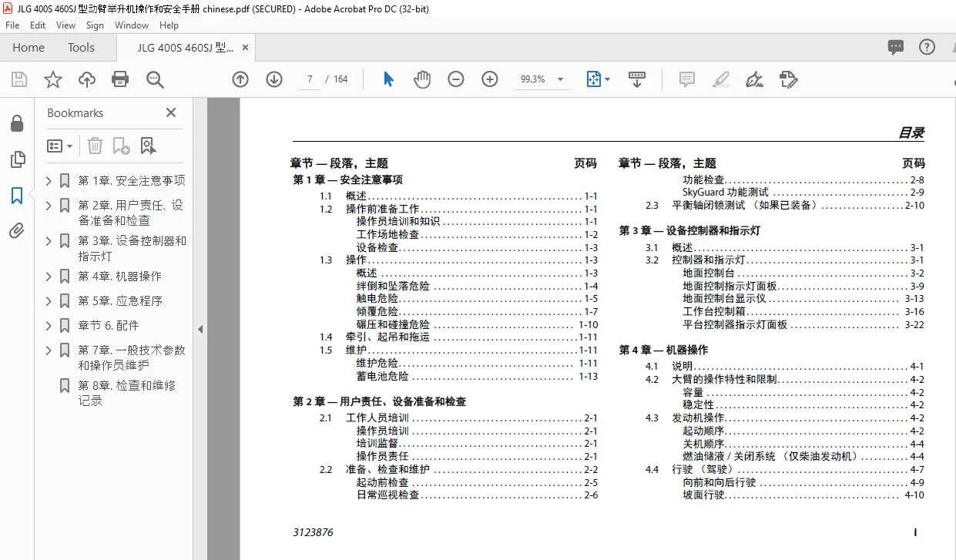Screen dimensions: 956x560
Task: Expand the 第 3章. 设备控制器和指示灯 bookmark
Action: (x=49, y=241)
